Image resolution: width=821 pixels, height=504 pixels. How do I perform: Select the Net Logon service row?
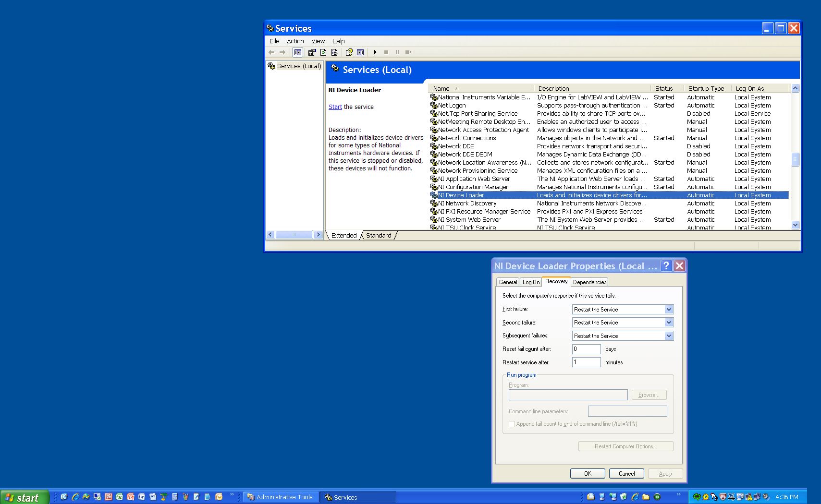click(609, 106)
